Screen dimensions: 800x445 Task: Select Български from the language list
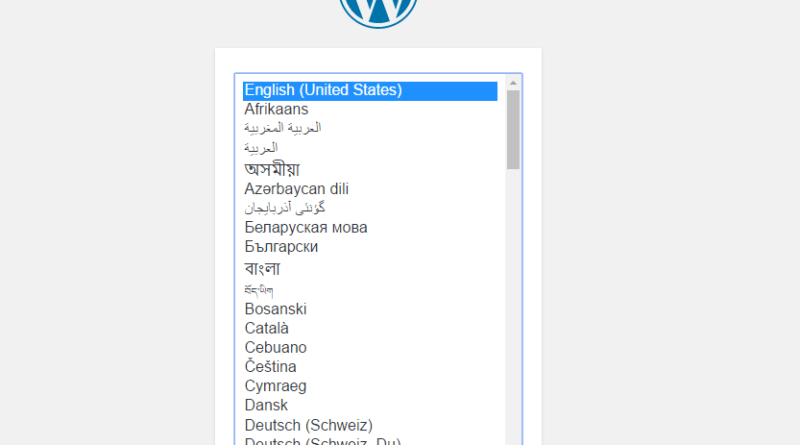pos(281,246)
